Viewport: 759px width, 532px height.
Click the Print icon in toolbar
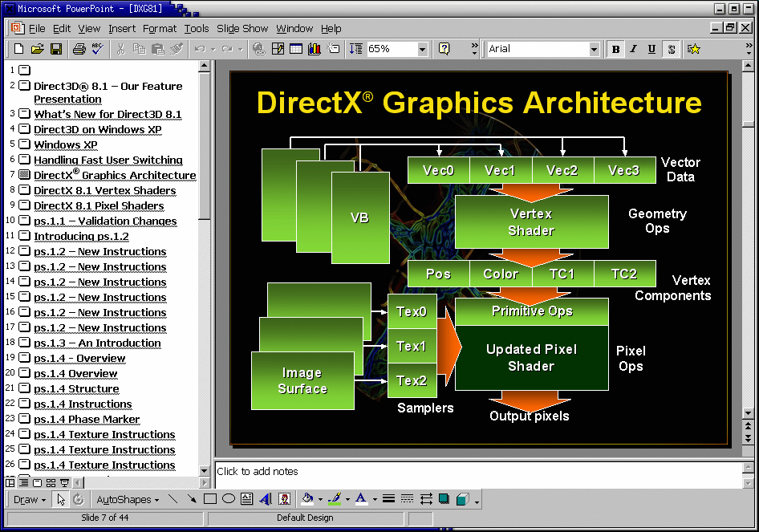pos(79,49)
